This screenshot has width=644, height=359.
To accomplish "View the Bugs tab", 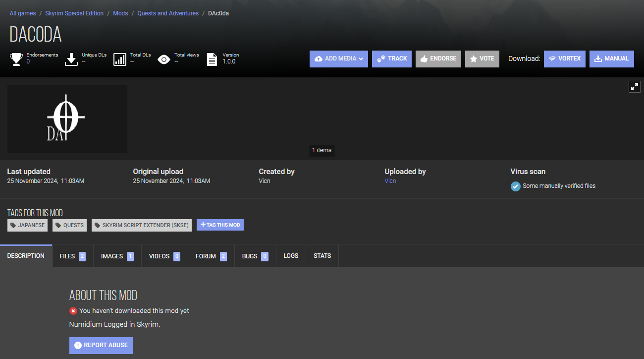I will coord(255,256).
